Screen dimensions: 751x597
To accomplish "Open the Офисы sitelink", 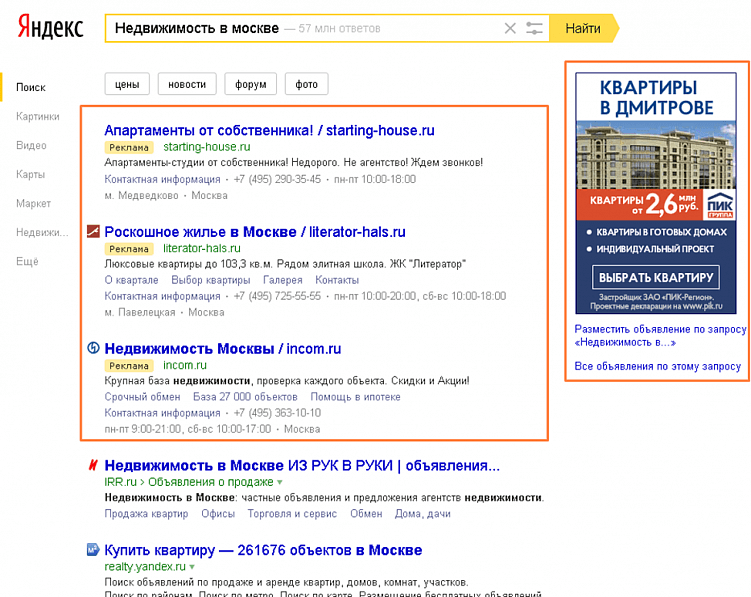I will coord(218,514).
